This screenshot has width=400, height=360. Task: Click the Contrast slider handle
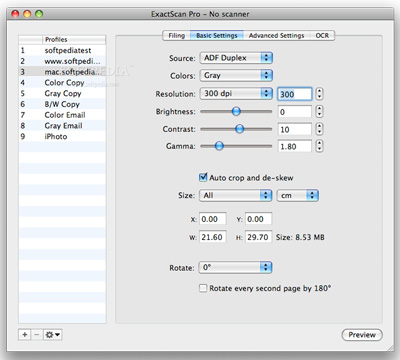click(x=239, y=129)
